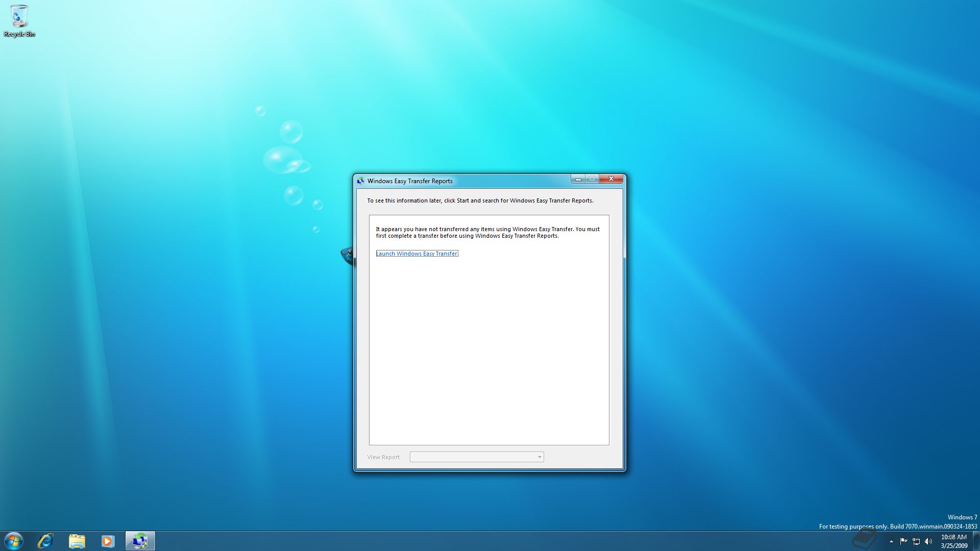The width and height of the screenshot is (980, 551).
Task: Minimize the Windows Easy Transfer Reports window
Action: click(578, 179)
